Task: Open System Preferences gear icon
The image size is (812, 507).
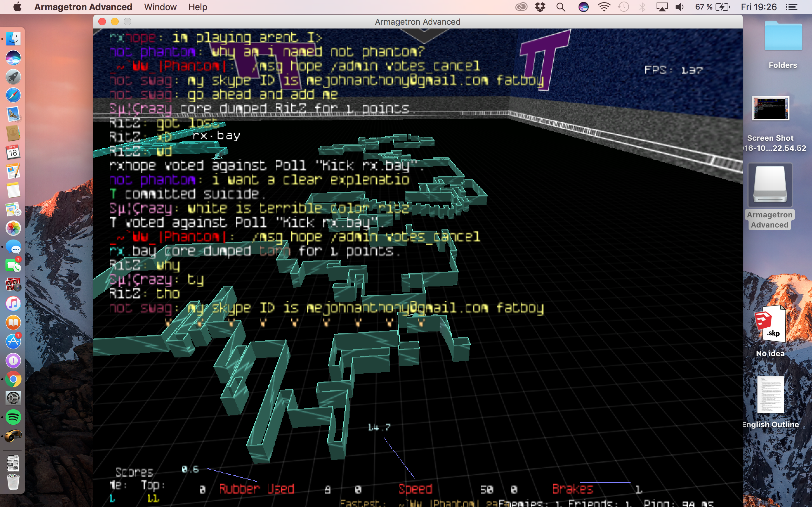Action: pyautogui.click(x=13, y=398)
